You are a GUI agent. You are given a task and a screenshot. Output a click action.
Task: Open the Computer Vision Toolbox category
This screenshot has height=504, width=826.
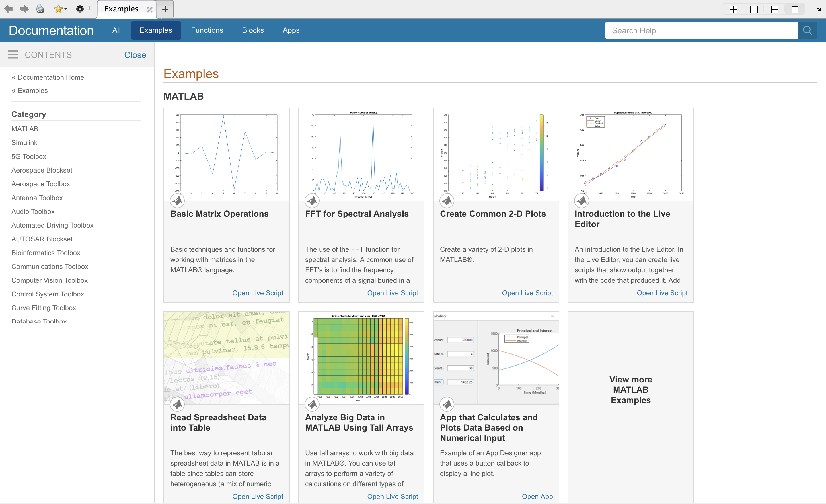click(x=50, y=280)
